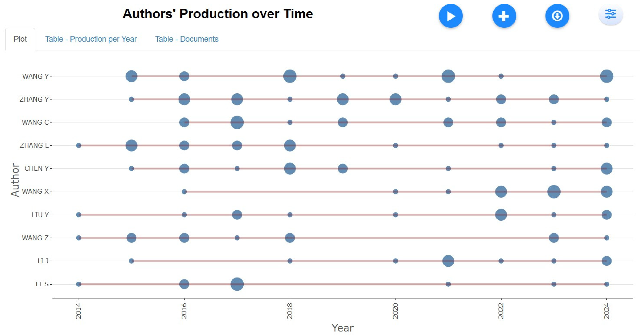The image size is (644, 335).
Task: Open Table - Production per Year tab
Action: point(91,39)
